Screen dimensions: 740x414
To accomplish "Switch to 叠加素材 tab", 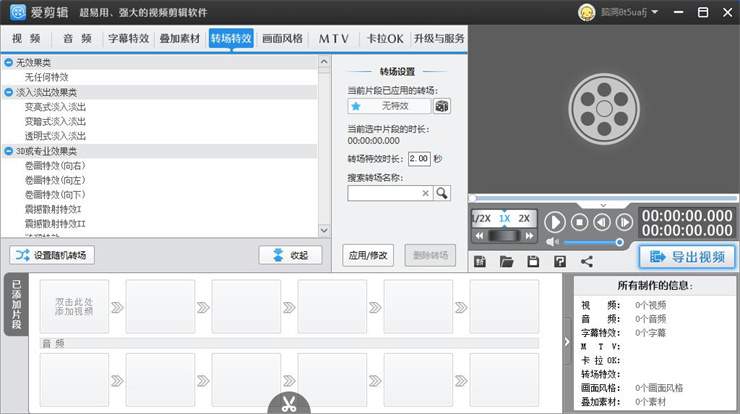I will (180, 38).
